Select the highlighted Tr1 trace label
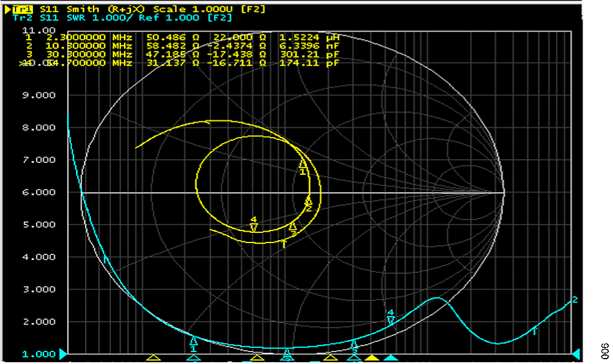613x364 pixels. tap(22, 9)
